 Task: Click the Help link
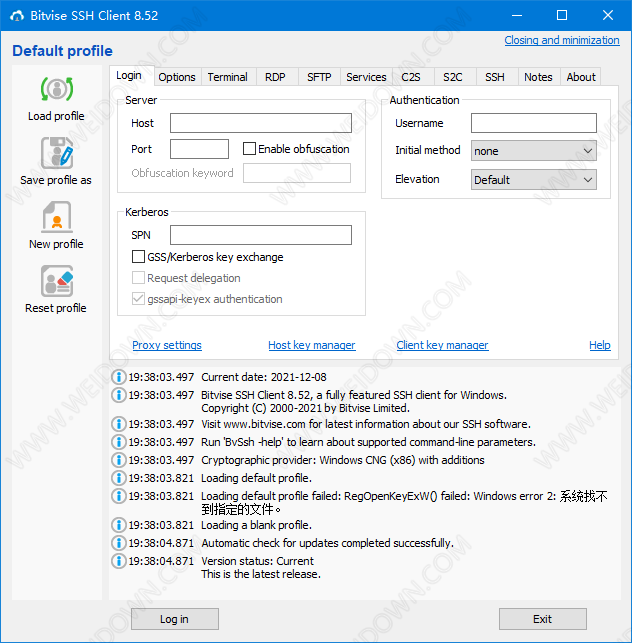[x=600, y=345]
